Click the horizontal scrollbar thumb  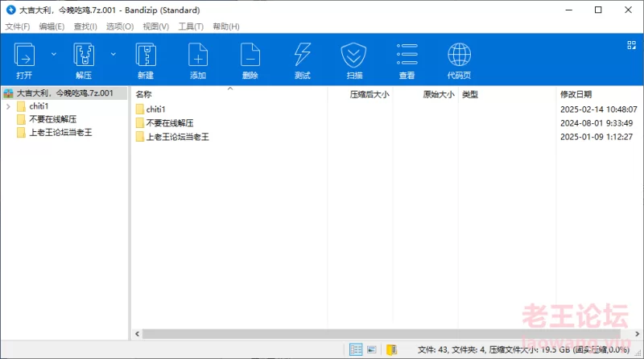pyautogui.click(x=381, y=334)
